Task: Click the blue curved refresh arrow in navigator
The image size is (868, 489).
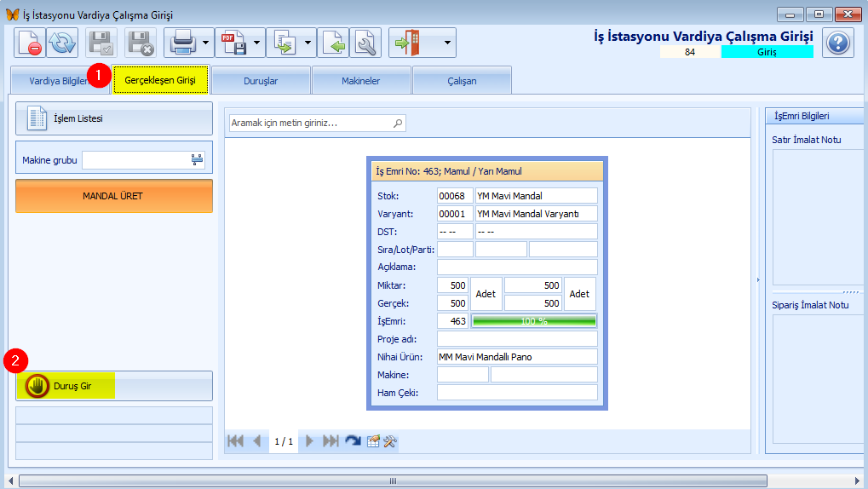Action: pyautogui.click(x=353, y=441)
